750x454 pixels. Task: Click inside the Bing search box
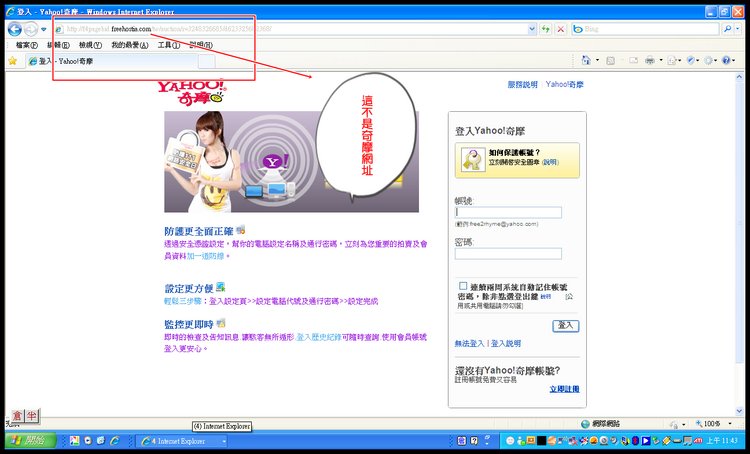(646, 29)
